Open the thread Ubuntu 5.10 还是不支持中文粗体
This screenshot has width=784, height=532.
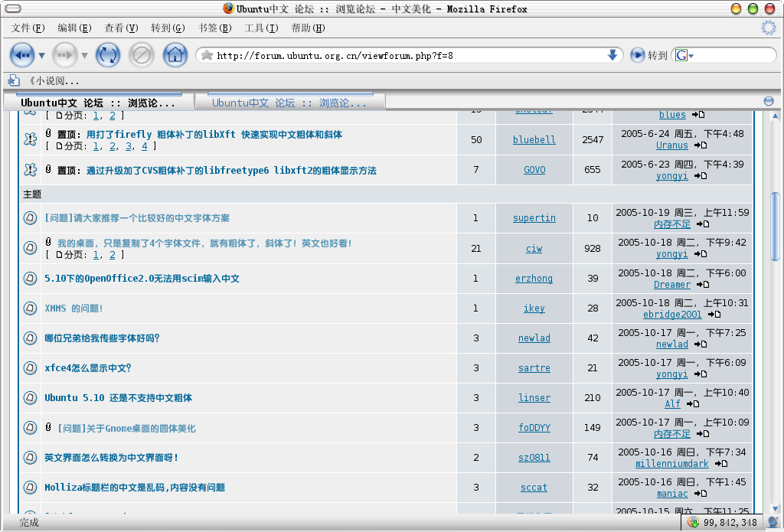coord(118,398)
